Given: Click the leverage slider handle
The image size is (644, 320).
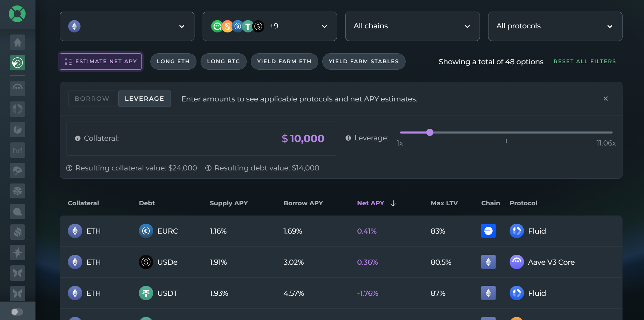Looking at the screenshot, I should click(430, 133).
